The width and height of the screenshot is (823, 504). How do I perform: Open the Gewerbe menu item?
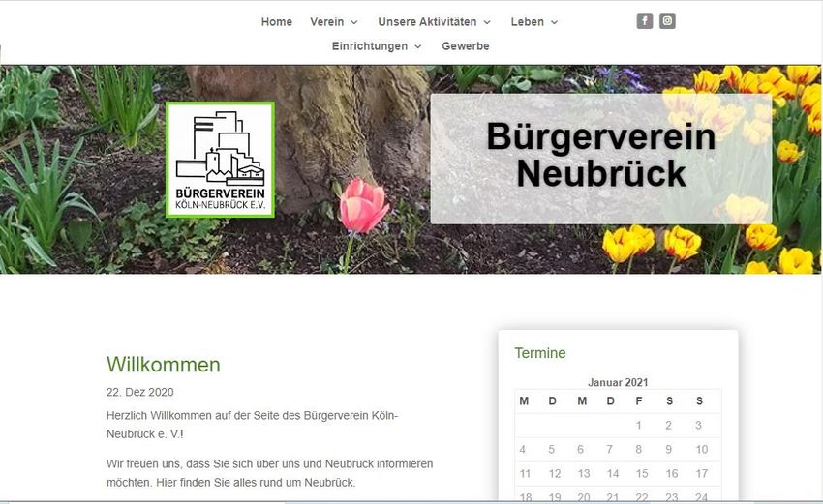[x=466, y=46]
